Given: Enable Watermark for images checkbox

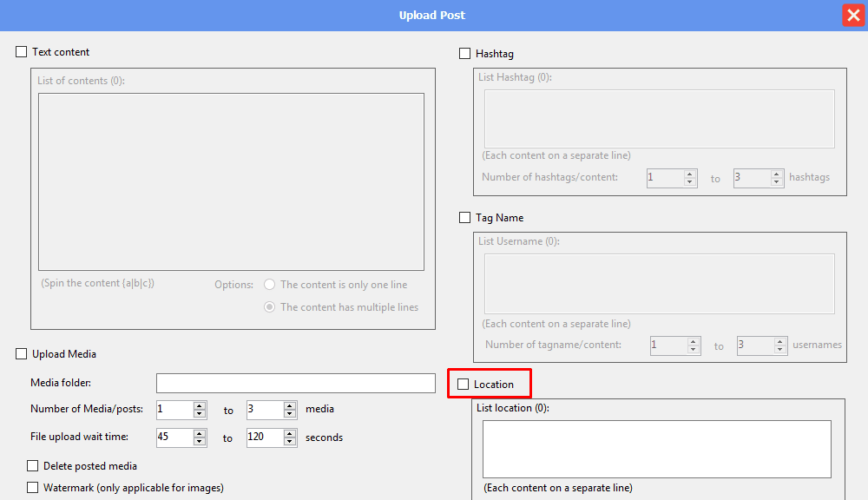Looking at the screenshot, I should [33, 488].
